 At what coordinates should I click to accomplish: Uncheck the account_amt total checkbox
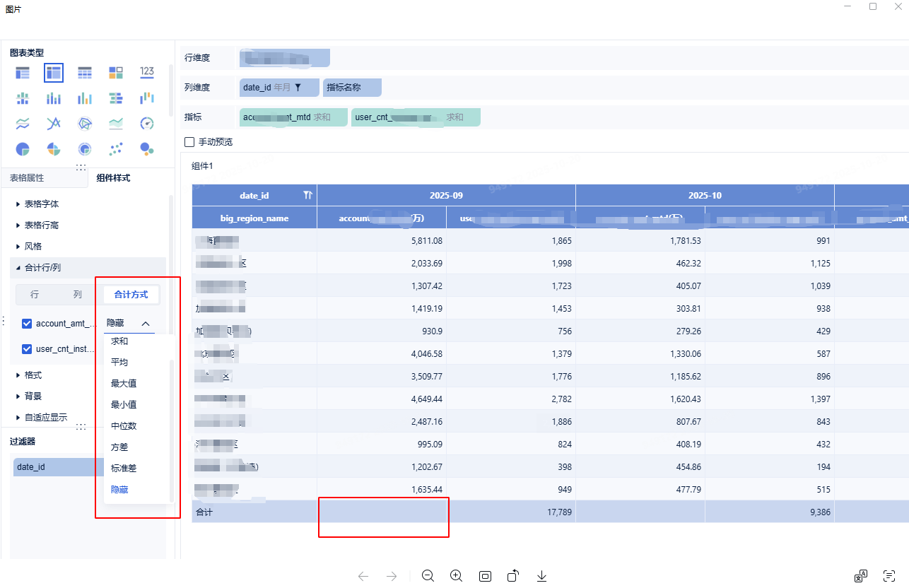[27, 324]
